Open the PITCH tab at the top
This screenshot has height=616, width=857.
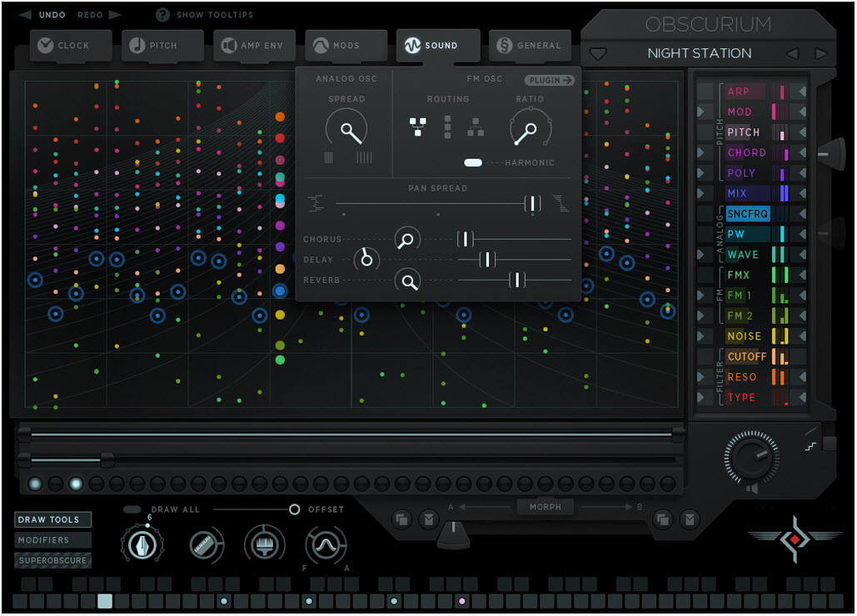click(x=162, y=45)
